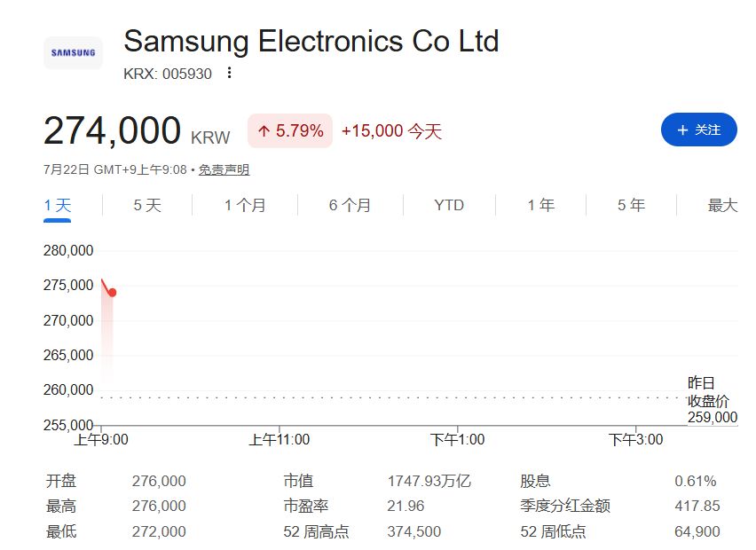Viewport: 756px width, 550px height.
Task: Select the 5 年 chart range
Action: point(631,205)
